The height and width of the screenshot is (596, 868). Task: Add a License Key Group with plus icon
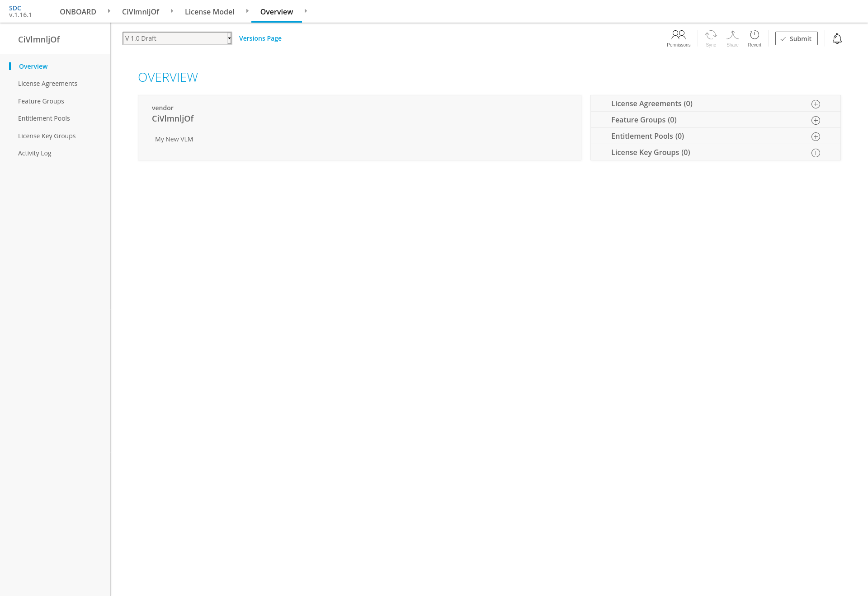(816, 153)
